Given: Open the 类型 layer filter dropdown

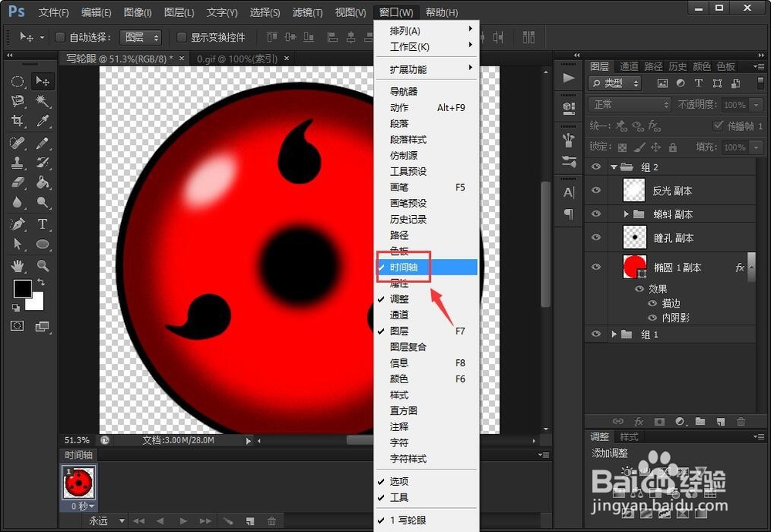Looking at the screenshot, I should [615, 83].
